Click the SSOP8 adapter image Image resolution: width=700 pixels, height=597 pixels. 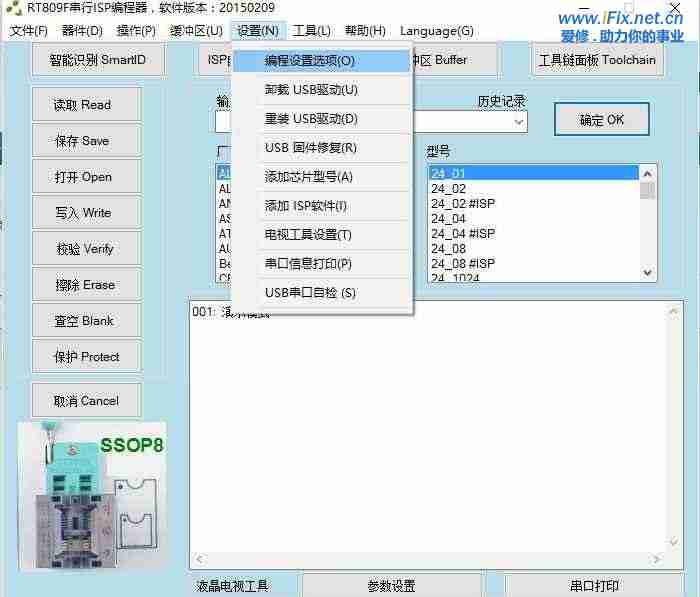[x=92, y=495]
